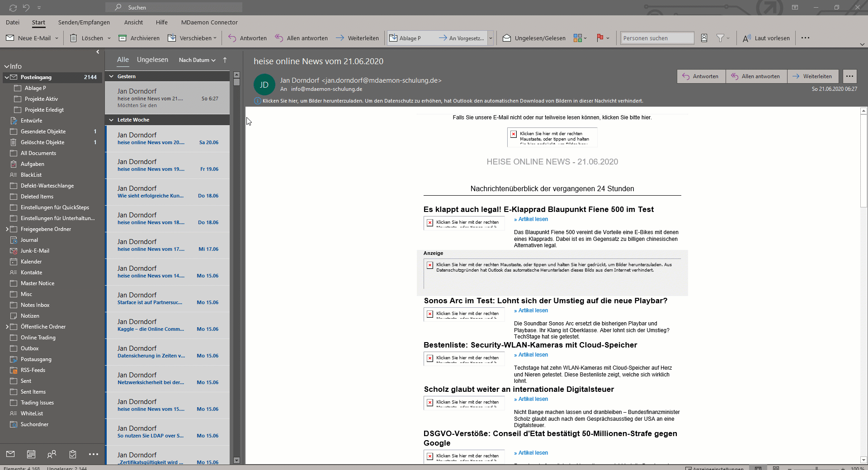The image size is (868, 470).
Task: Click into the Personen suchen field
Action: tap(656, 38)
